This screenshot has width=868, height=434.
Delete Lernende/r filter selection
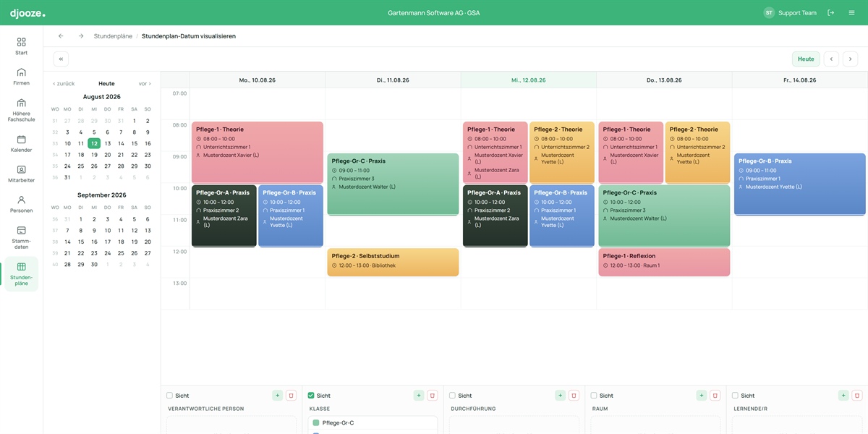[856, 396]
